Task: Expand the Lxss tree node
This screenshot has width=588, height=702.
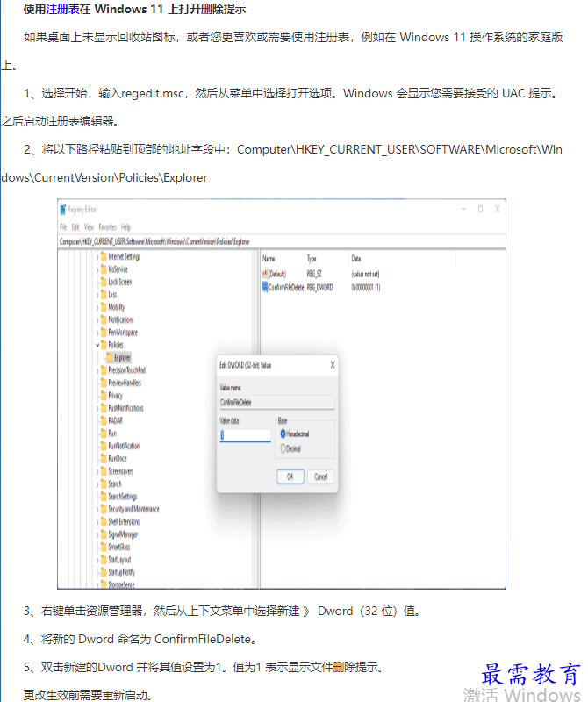Action: click(97, 295)
